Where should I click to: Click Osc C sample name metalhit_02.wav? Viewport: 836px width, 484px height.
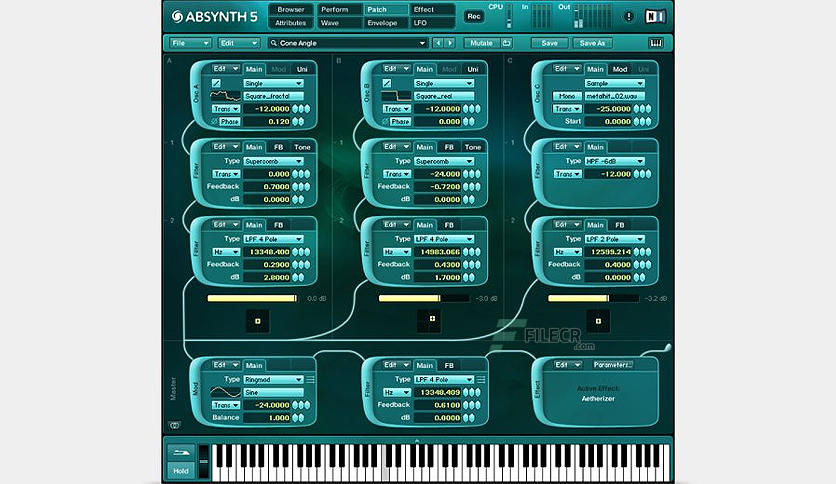pos(615,96)
